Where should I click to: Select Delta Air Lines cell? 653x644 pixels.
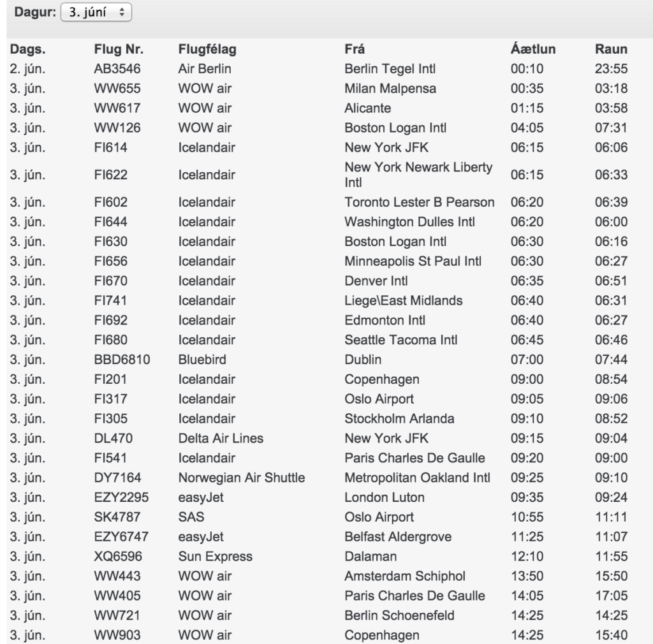pyautogui.click(x=221, y=439)
